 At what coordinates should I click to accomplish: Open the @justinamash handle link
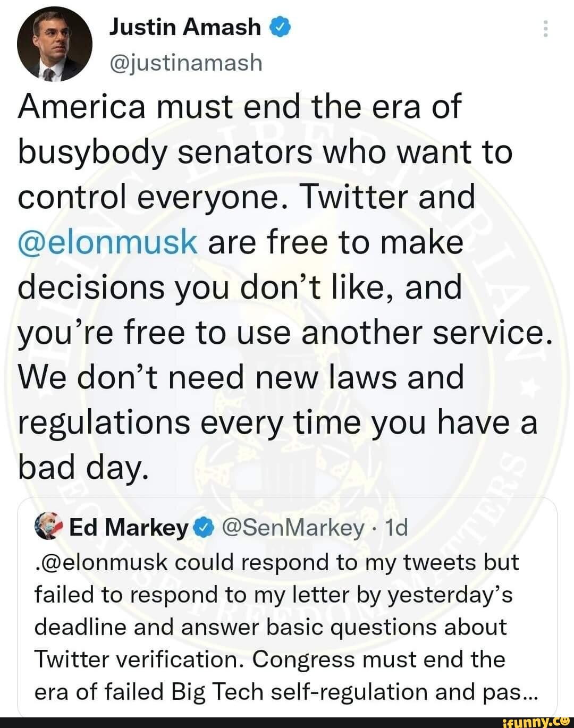click(186, 63)
